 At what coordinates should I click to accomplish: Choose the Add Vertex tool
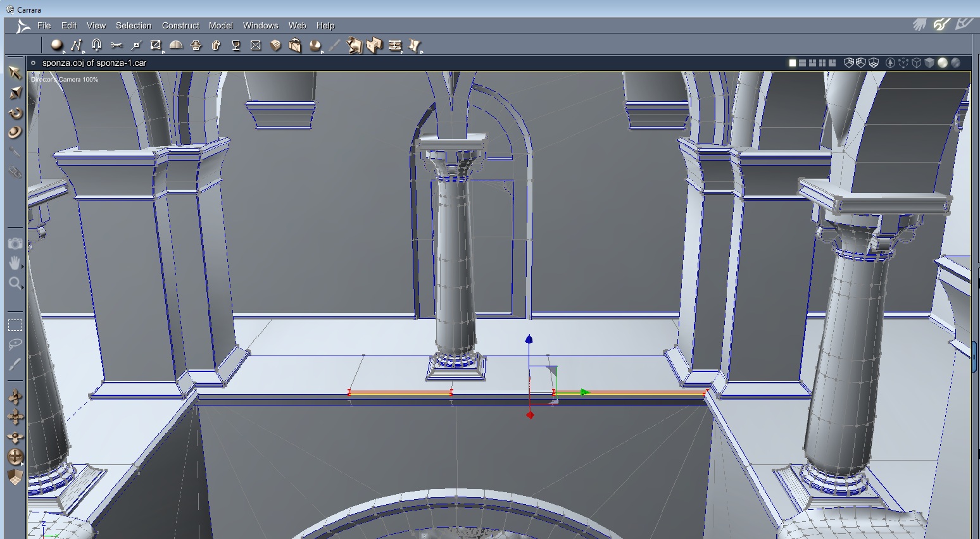[136, 45]
